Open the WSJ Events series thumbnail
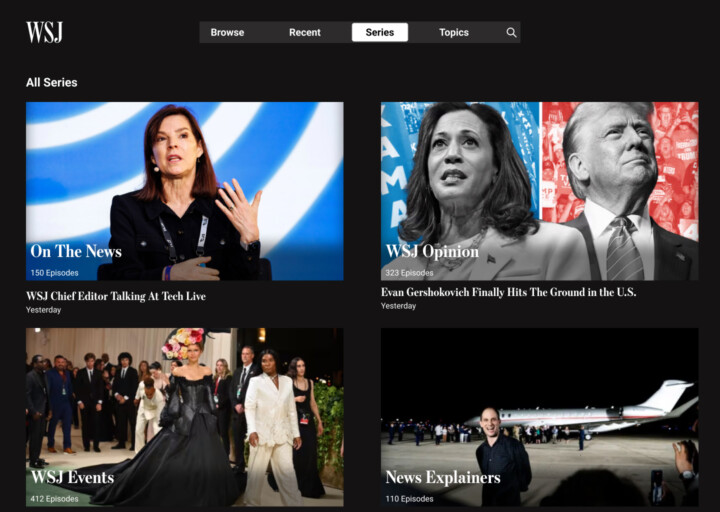 185,417
